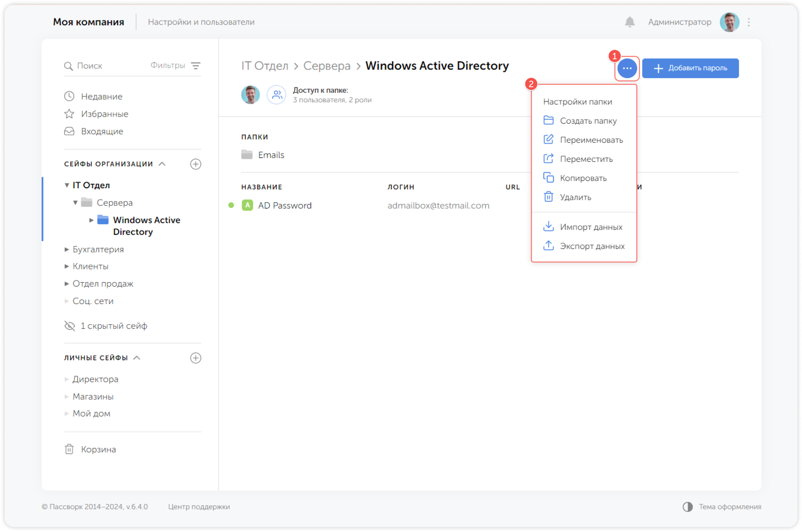Collapse the Личные сейфы section
This screenshot has width=802, height=532.
click(137, 358)
